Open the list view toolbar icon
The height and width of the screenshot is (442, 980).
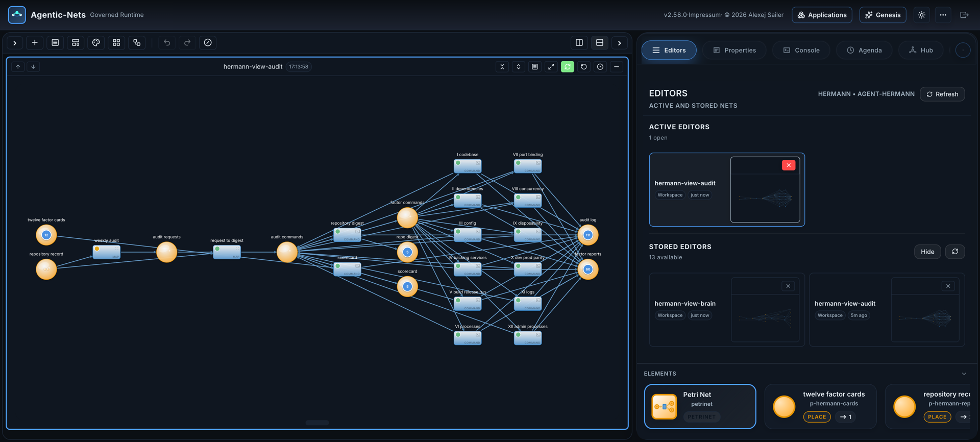55,43
